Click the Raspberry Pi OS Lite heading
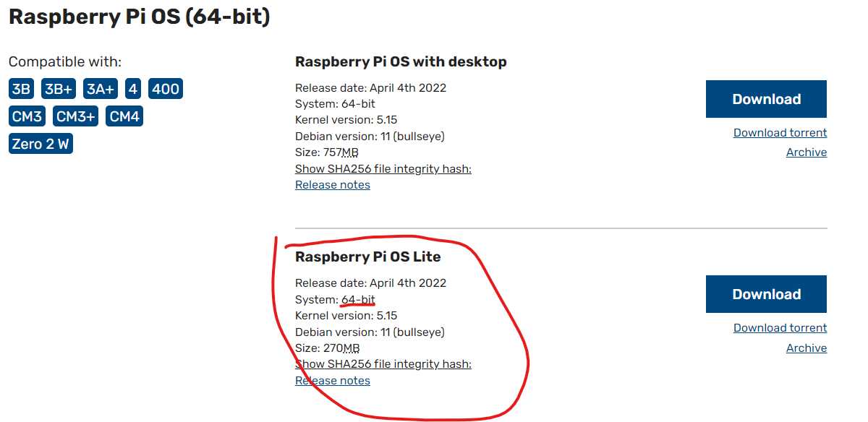The image size is (868, 422). pyautogui.click(x=367, y=257)
